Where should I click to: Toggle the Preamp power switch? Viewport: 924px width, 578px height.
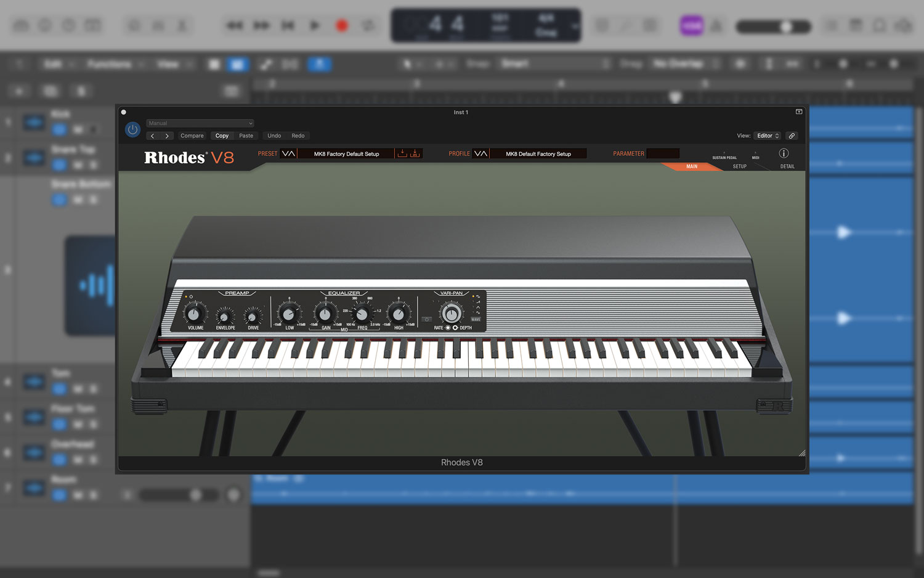click(191, 296)
